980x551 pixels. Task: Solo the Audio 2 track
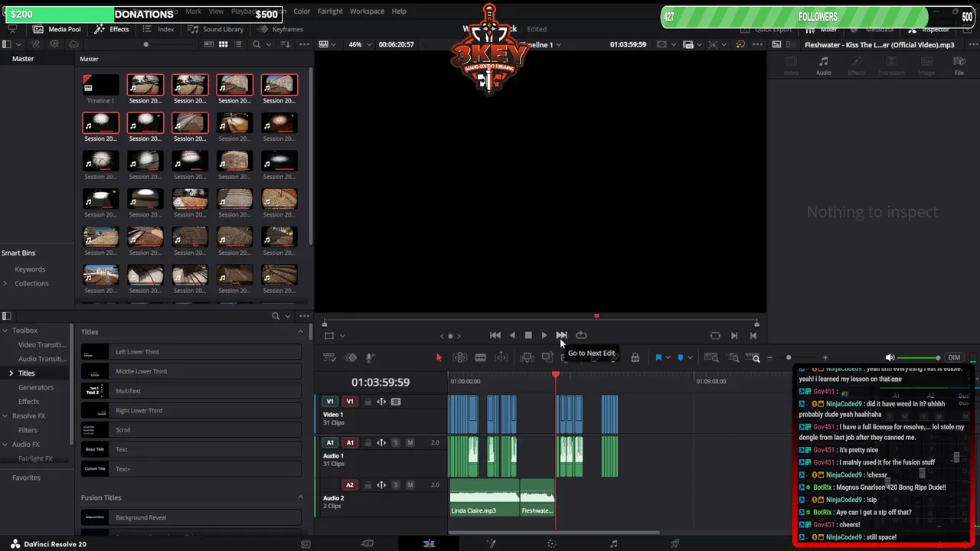[395, 484]
